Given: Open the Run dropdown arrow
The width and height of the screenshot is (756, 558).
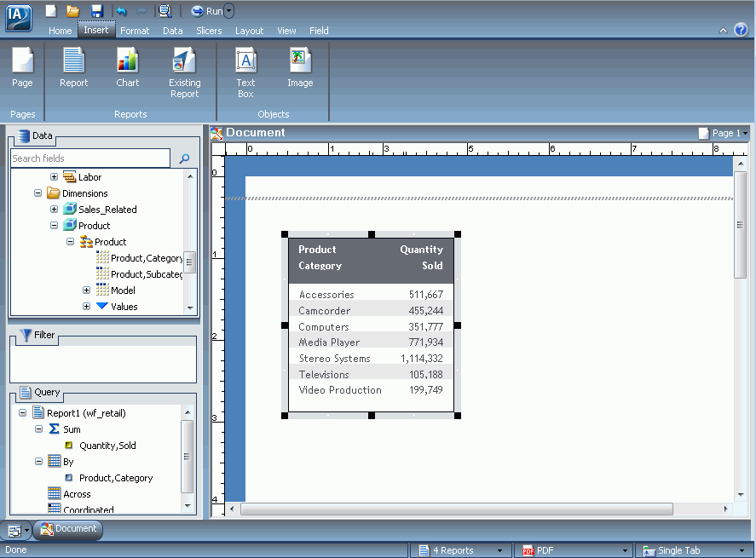Looking at the screenshot, I should tap(229, 10).
